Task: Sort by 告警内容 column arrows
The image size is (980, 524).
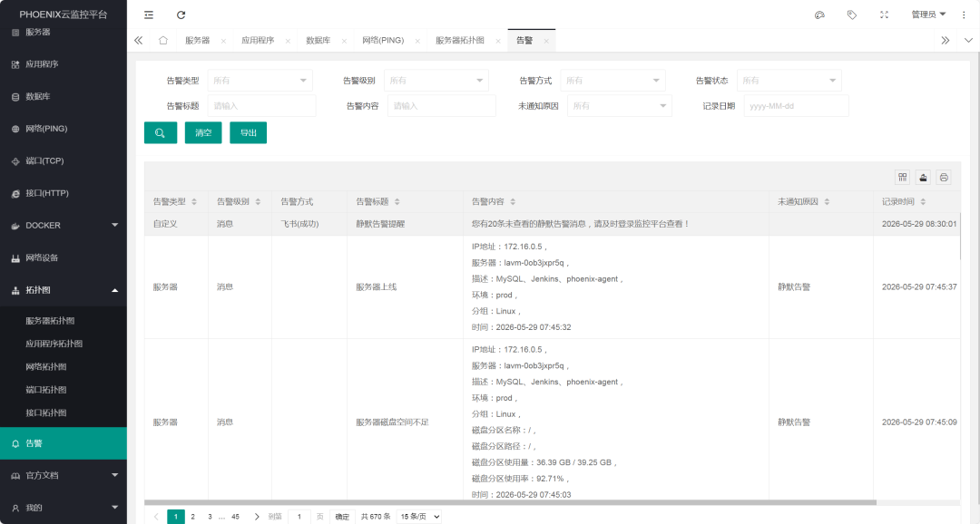Action: [513, 202]
